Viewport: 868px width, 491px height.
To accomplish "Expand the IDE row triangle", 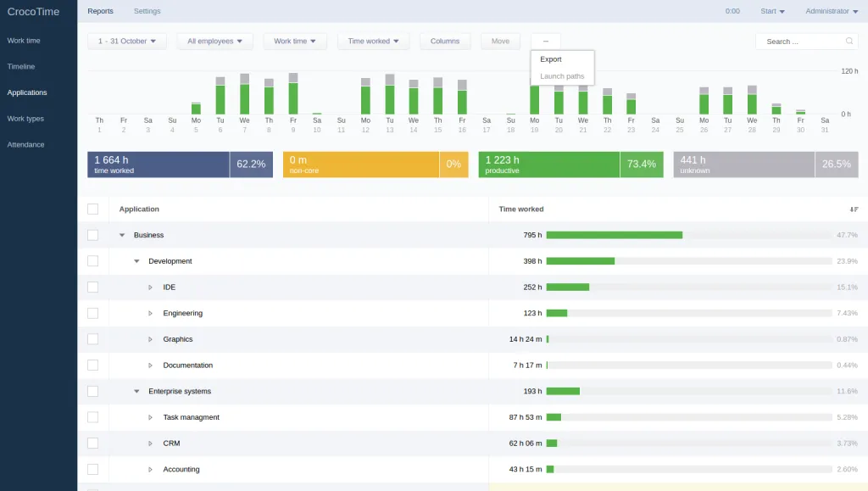I will click(151, 287).
